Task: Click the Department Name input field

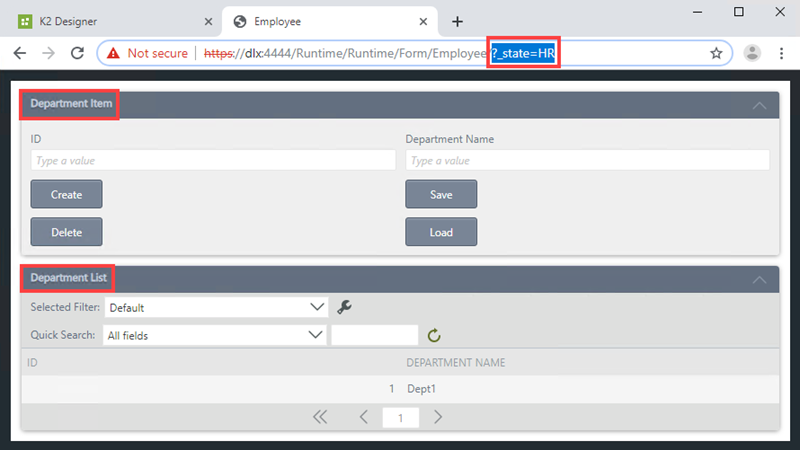Action: 587,160
